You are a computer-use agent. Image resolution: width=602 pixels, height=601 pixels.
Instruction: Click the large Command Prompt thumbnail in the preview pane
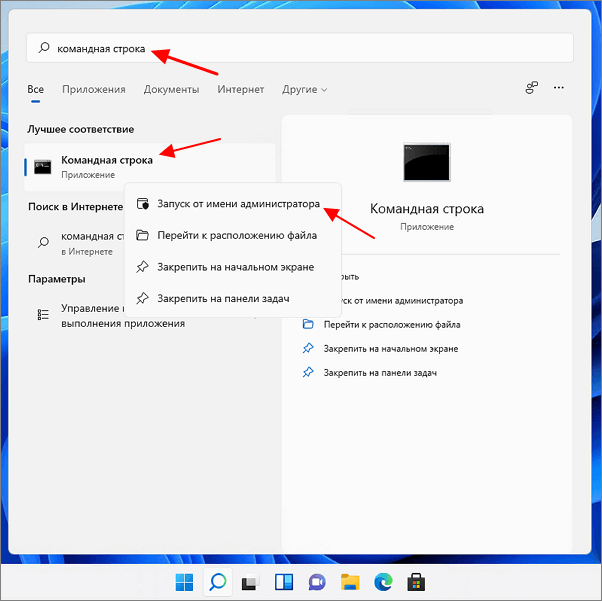click(x=427, y=162)
